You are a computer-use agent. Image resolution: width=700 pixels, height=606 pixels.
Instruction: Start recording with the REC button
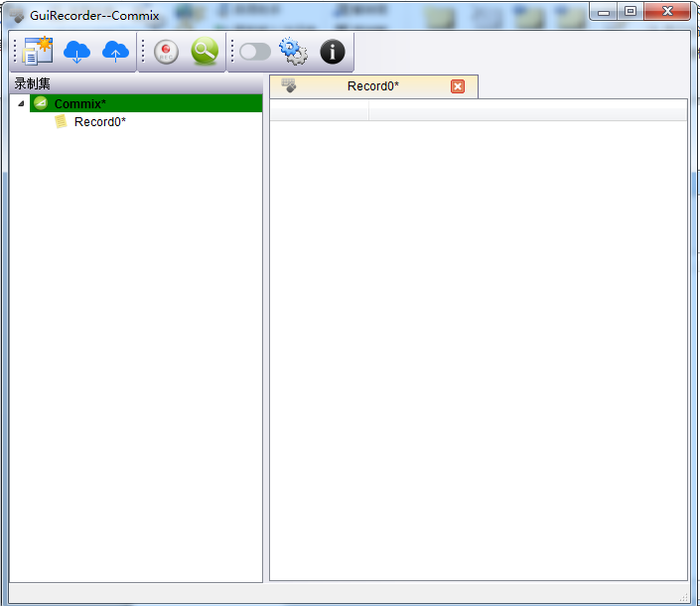166,52
